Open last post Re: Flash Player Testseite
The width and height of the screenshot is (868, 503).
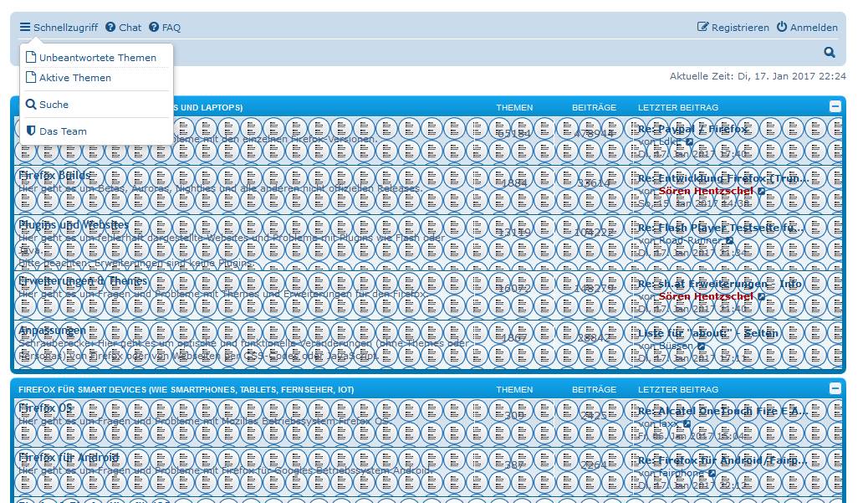point(721,228)
